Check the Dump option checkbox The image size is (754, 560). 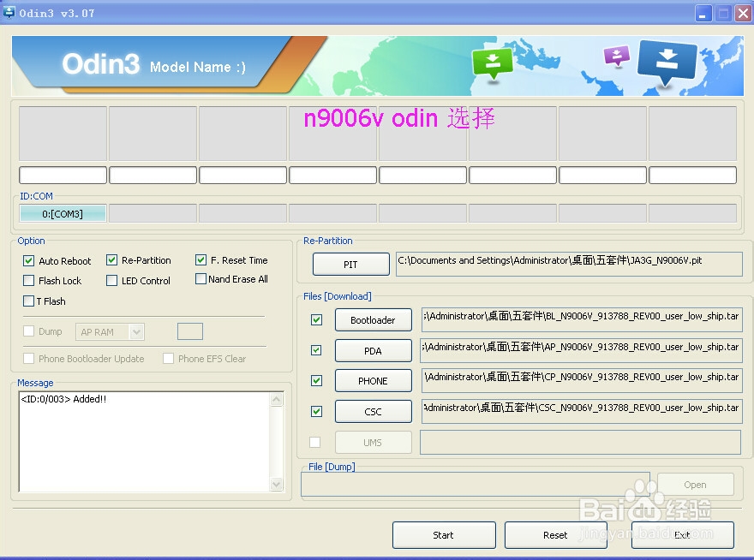pos(29,331)
